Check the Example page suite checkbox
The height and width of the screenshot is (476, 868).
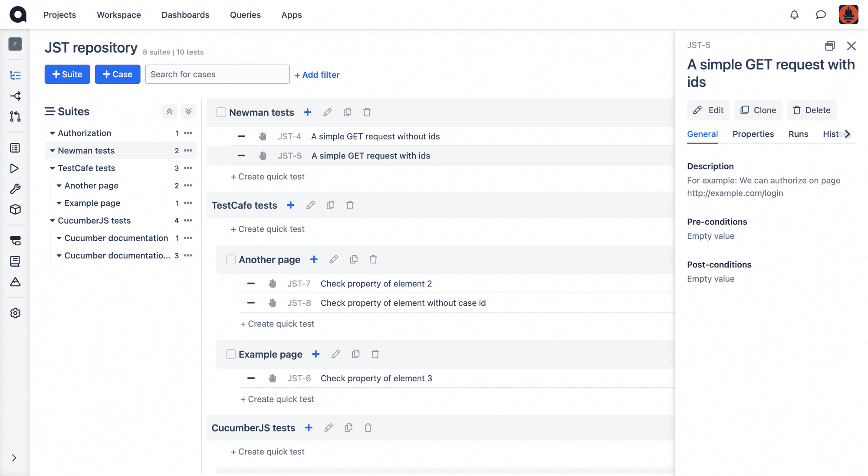click(231, 354)
